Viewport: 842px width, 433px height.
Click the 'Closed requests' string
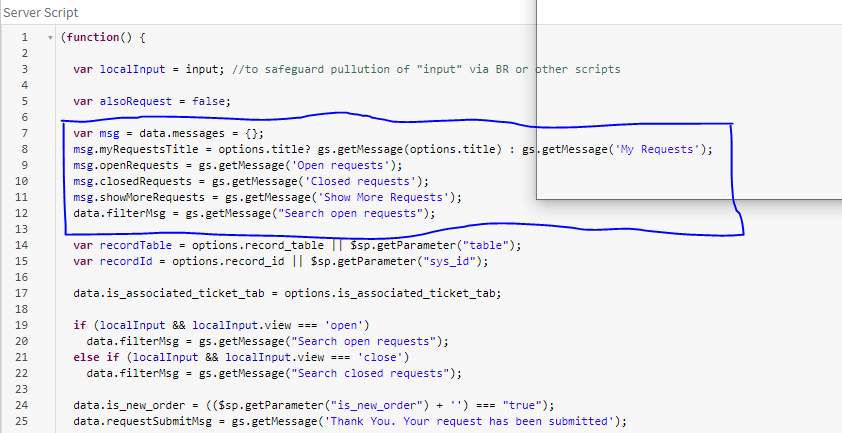(360, 181)
